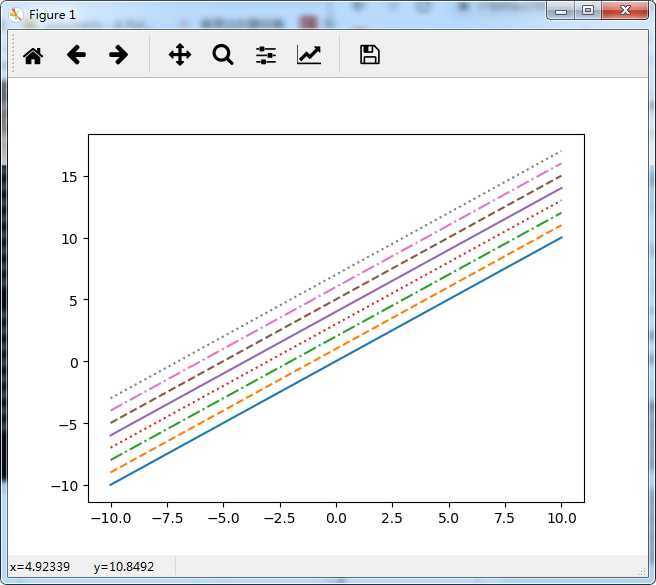Click the x-axis label 7.5
This screenshot has width=656, height=585.
pos(505,518)
